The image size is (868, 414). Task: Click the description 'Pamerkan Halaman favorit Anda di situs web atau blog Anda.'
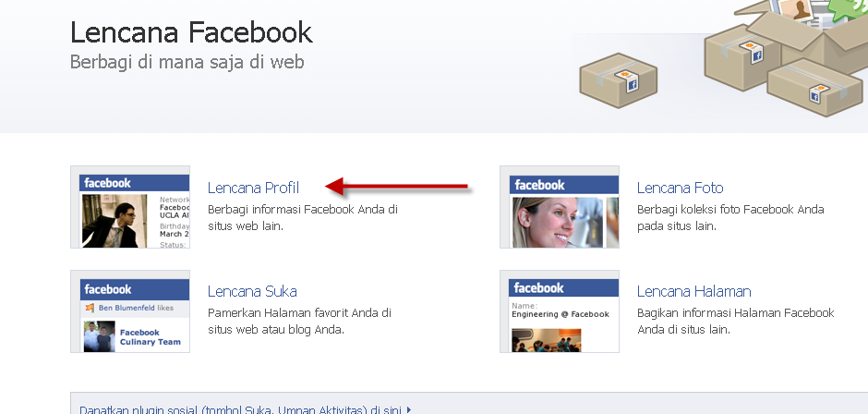[299, 321]
